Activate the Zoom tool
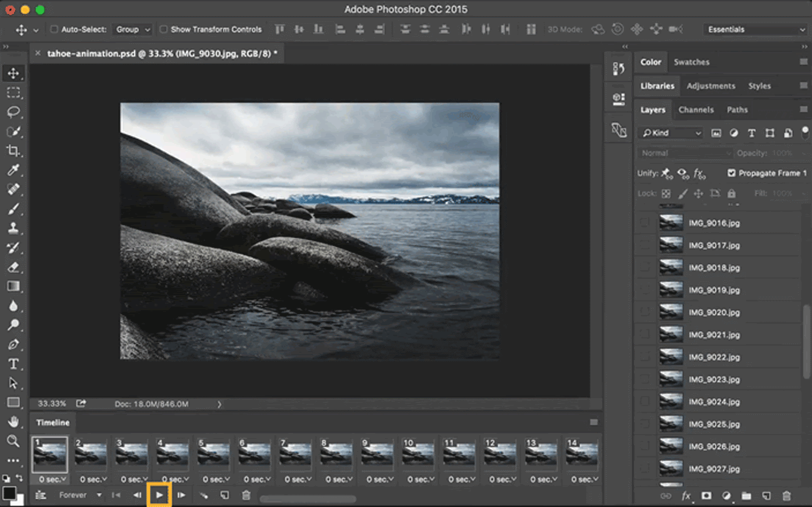The width and height of the screenshot is (812, 507). click(14, 441)
